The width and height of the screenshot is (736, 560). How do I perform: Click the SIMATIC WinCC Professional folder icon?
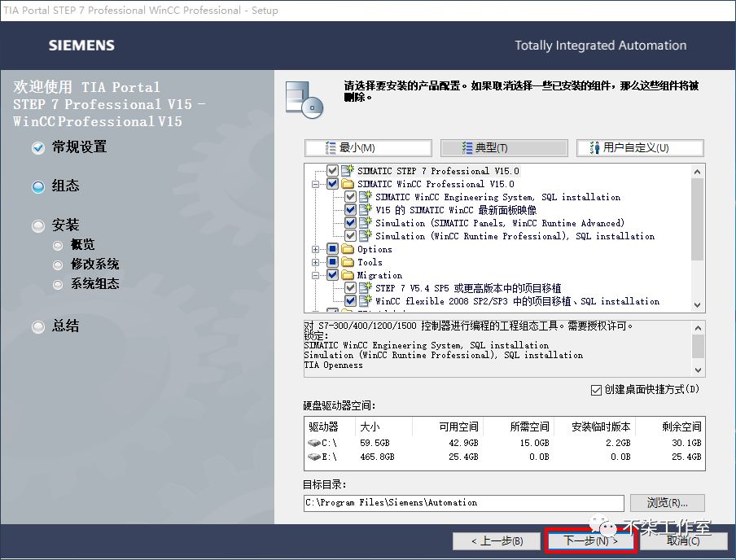(x=348, y=183)
